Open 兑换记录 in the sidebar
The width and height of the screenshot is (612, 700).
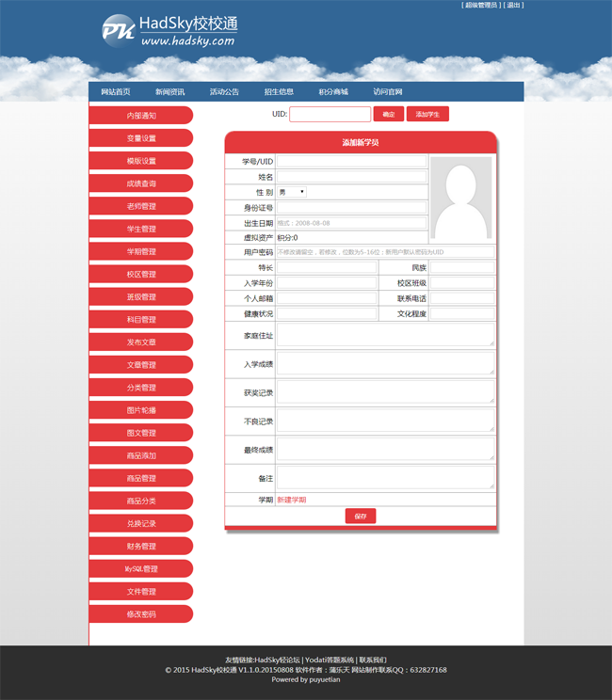[141, 524]
